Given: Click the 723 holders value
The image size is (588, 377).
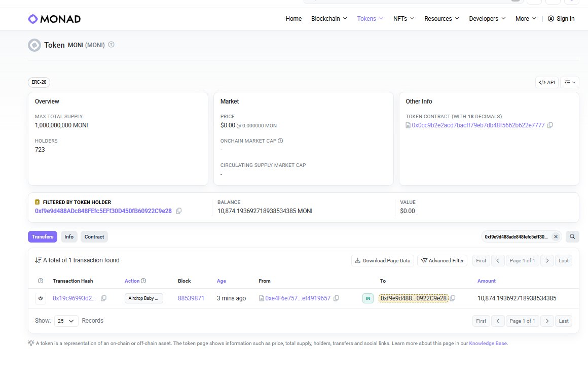Looking at the screenshot, I should [x=40, y=150].
